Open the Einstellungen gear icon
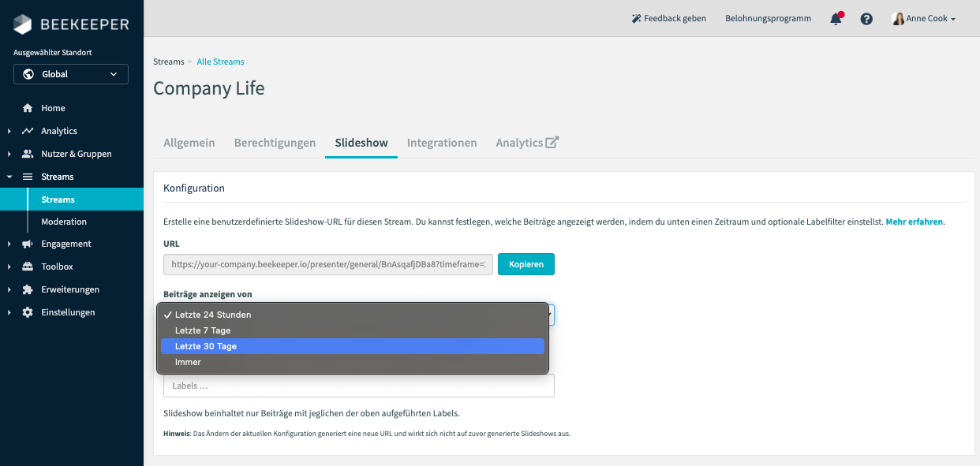 tap(27, 312)
